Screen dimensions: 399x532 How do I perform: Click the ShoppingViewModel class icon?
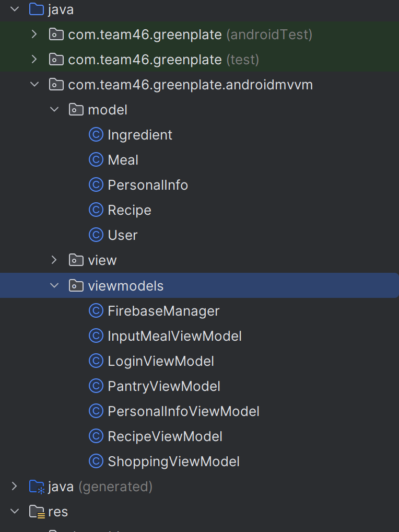[x=96, y=461]
